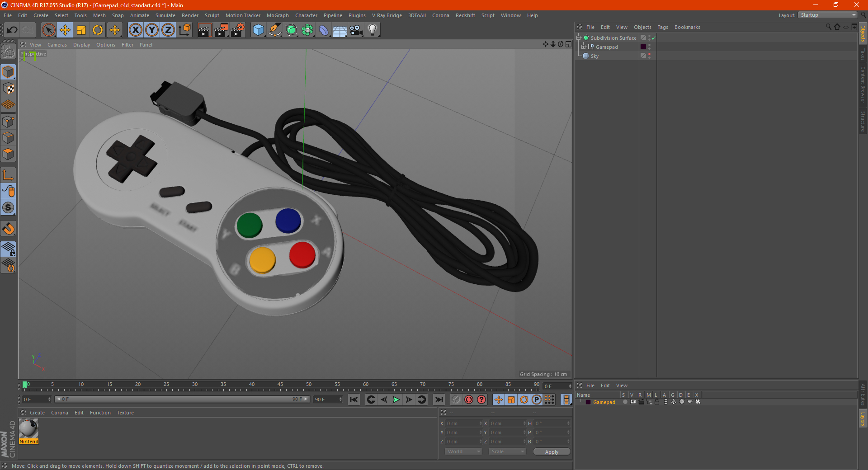Toggle the viewport maximize icon

(x=568, y=44)
